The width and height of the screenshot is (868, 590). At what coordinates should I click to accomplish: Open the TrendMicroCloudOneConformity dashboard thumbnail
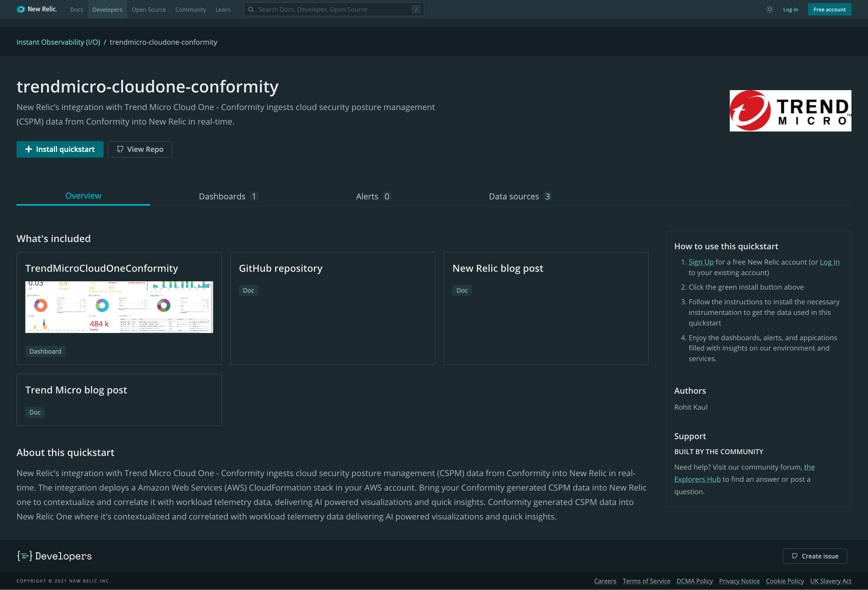coord(119,307)
